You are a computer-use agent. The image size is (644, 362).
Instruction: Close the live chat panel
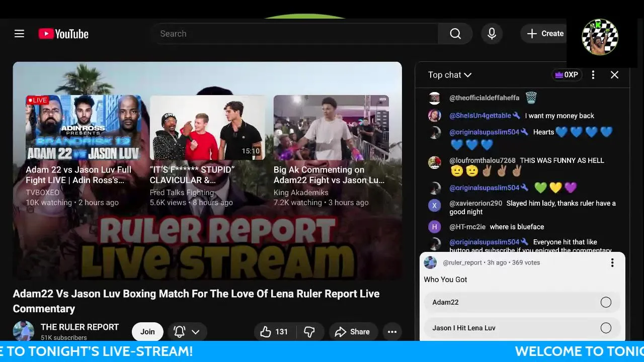click(614, 75)
